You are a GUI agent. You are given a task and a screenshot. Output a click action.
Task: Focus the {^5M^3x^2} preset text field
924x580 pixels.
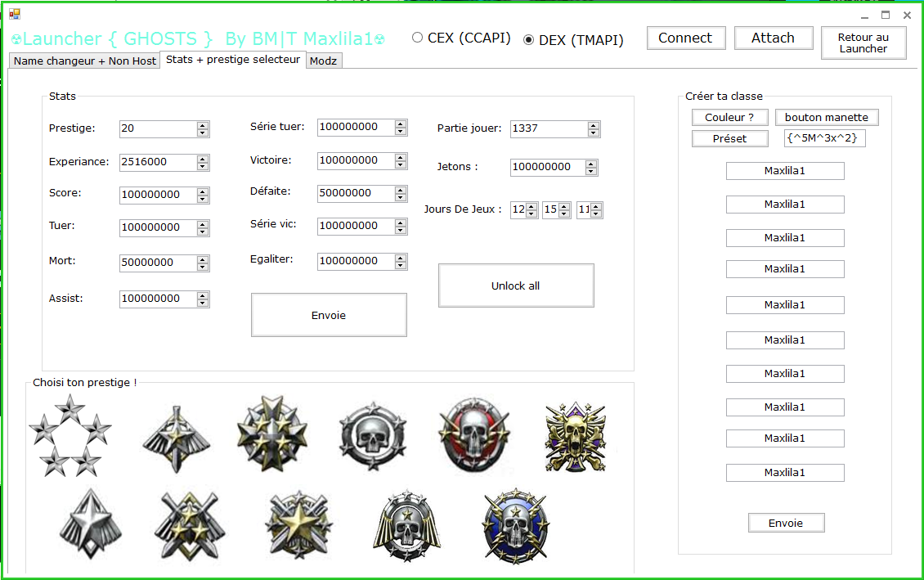pyautogui.click(x=825, y=138)
